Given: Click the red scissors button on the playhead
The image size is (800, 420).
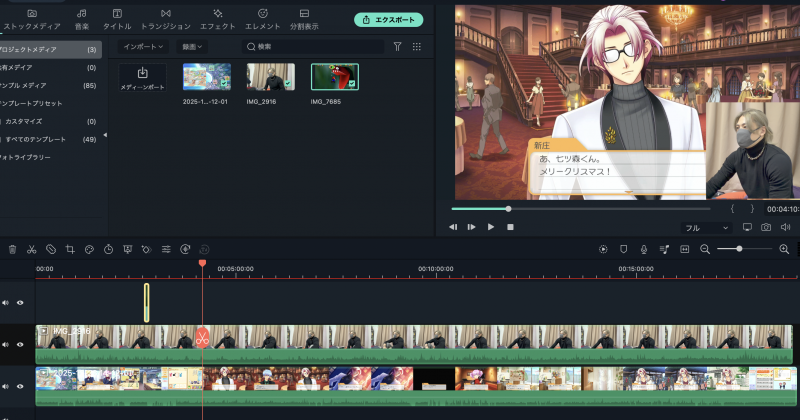Looking at the screenshot, I should pyautogui.click(x=202, y=338).
